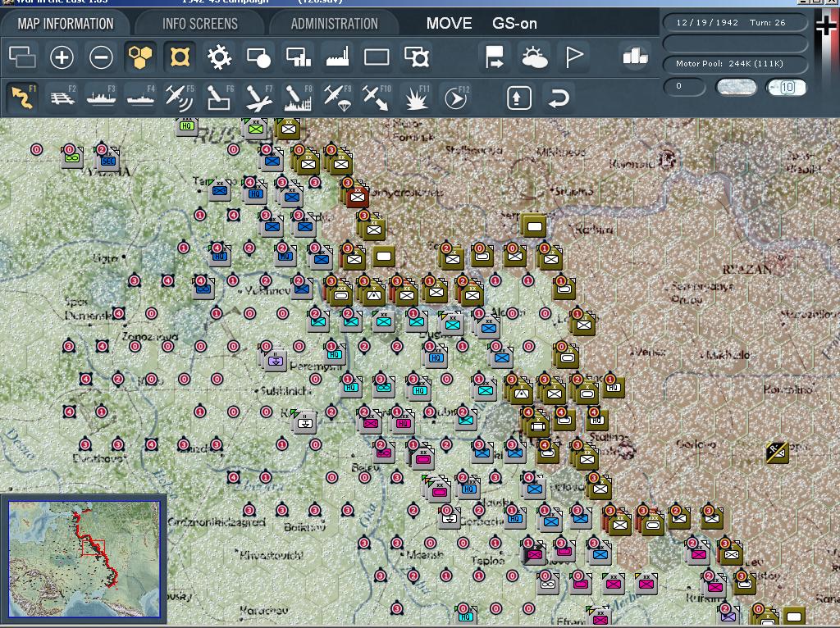Select the F5 air recon mode
The width and height of the screenshot is (840, 628).
click(180, 98)
